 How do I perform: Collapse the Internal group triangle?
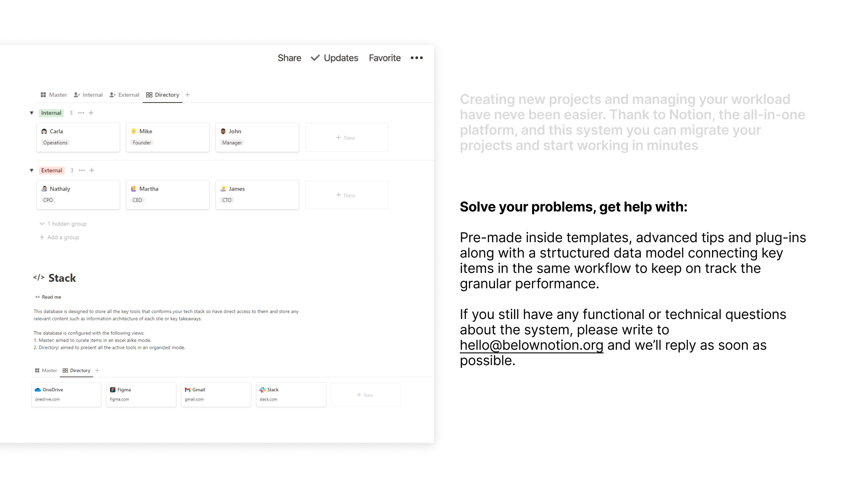32,113
